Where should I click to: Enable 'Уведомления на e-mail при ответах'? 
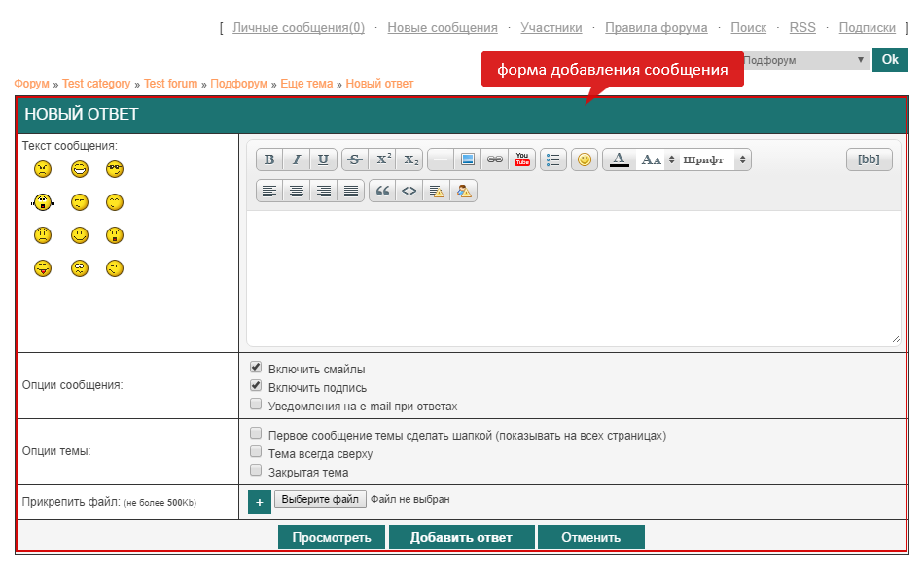point(256,405)
